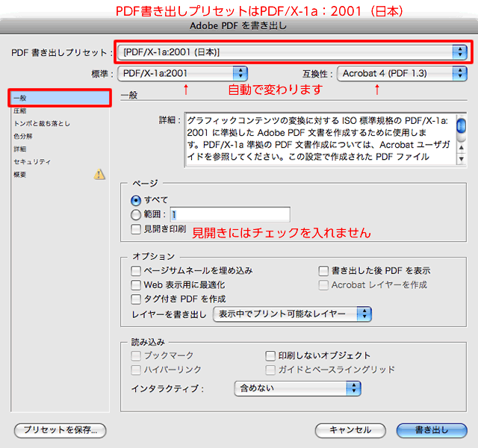
Task: Open the インタラクティブ 含めない dropdown
Action: (297, 388)
